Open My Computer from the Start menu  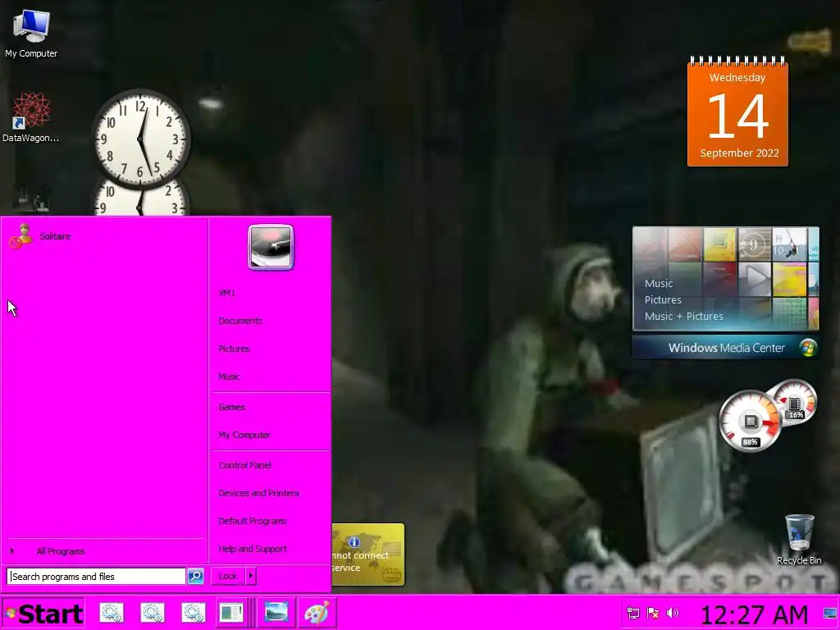pos(244,435)
